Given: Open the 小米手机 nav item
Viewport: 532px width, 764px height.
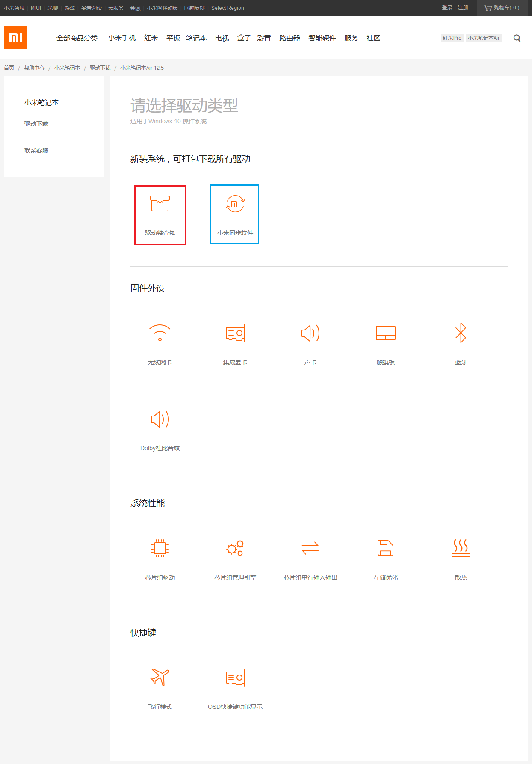Looking at the screenshot, I should click(122, 38).
